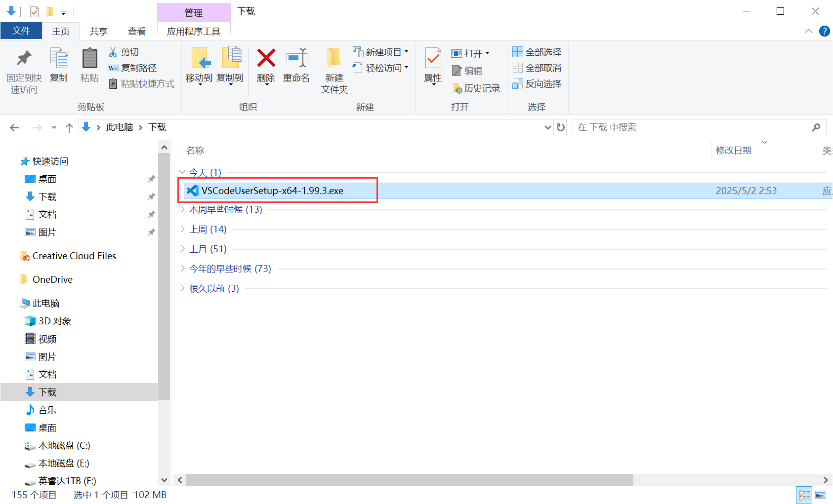Expand Earlier this year (今年的早些时候) group

click(x=182, y=269)
